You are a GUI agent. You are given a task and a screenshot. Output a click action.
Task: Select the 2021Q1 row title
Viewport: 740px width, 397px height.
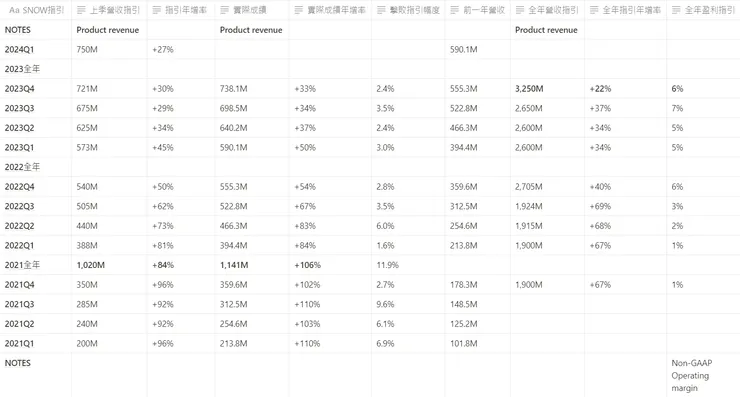pyautogui.click(x=19, y=343)
